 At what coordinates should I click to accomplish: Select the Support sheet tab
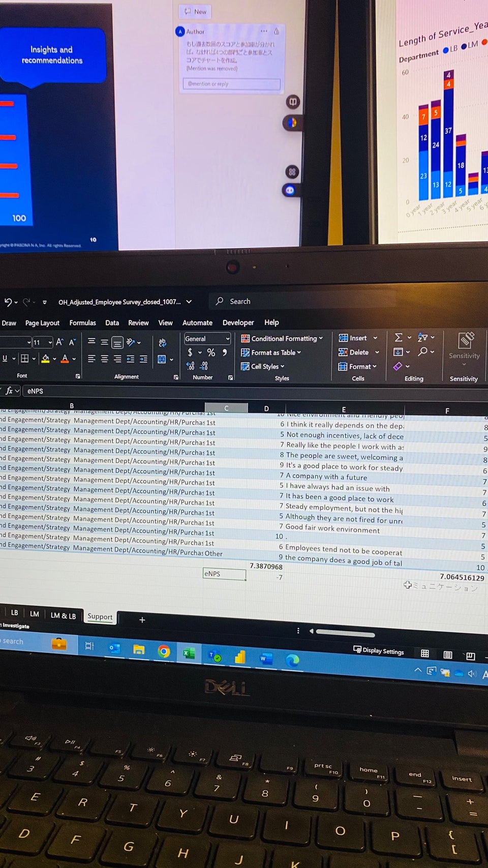100,617
